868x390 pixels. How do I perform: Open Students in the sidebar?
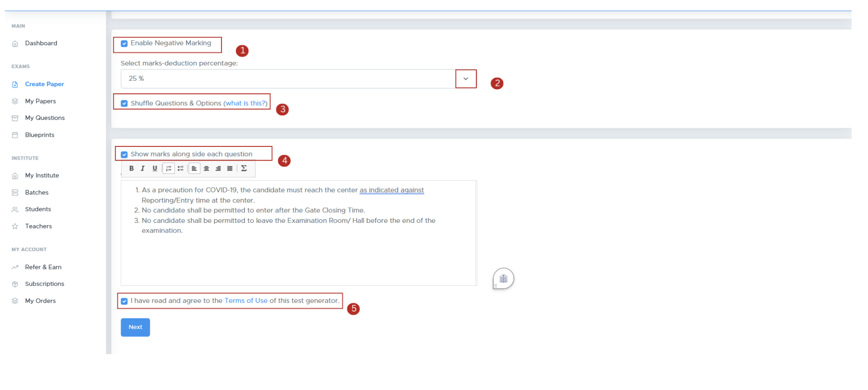coord(38,209)
